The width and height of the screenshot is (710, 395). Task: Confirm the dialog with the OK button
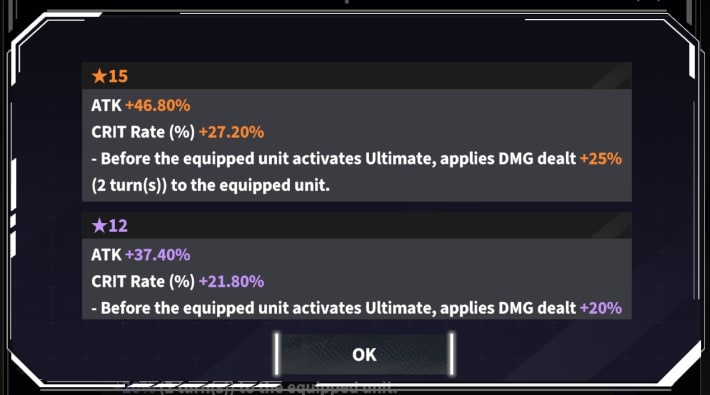tap(364, 354)
